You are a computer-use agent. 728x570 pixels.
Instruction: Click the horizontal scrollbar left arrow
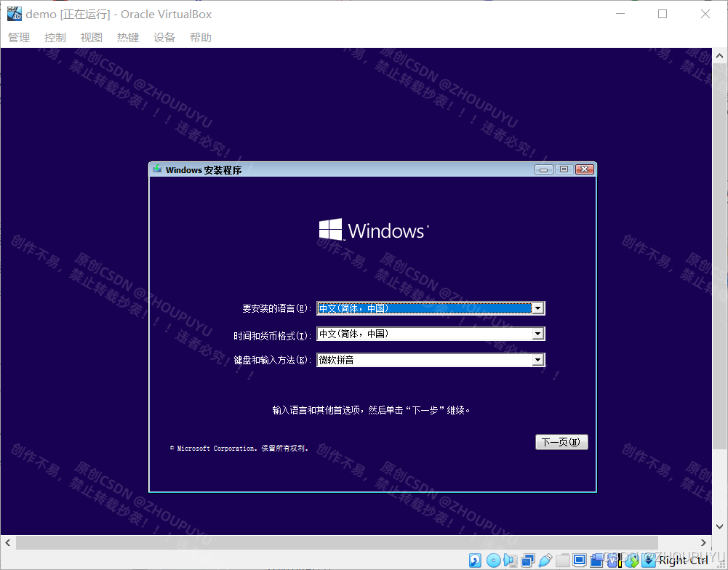(8, 542)
